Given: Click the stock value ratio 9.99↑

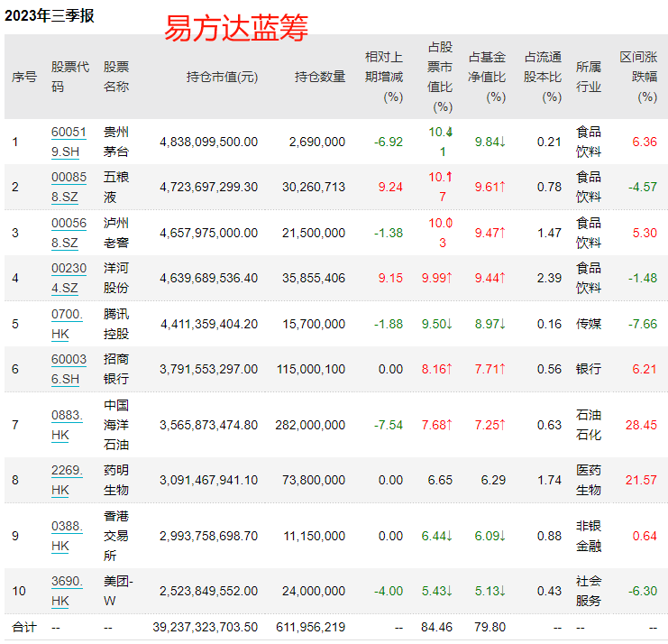Looking at the screenshot, I should coord(437,279).
